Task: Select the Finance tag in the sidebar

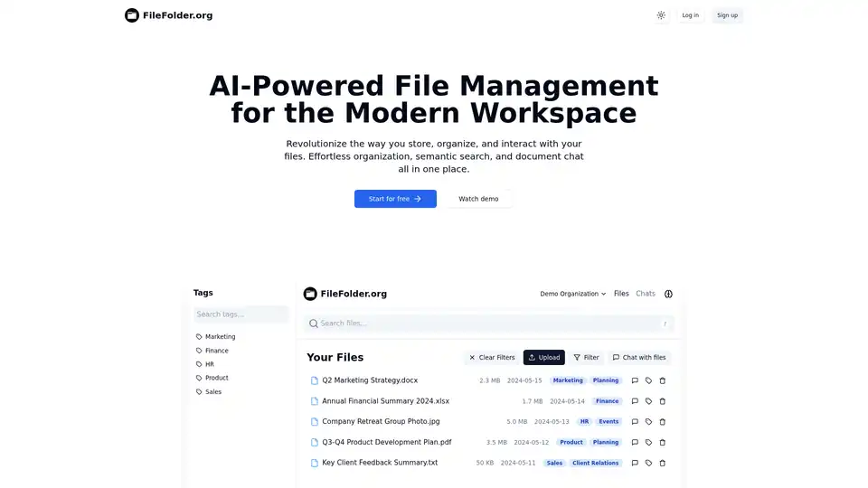Action: 216,351
